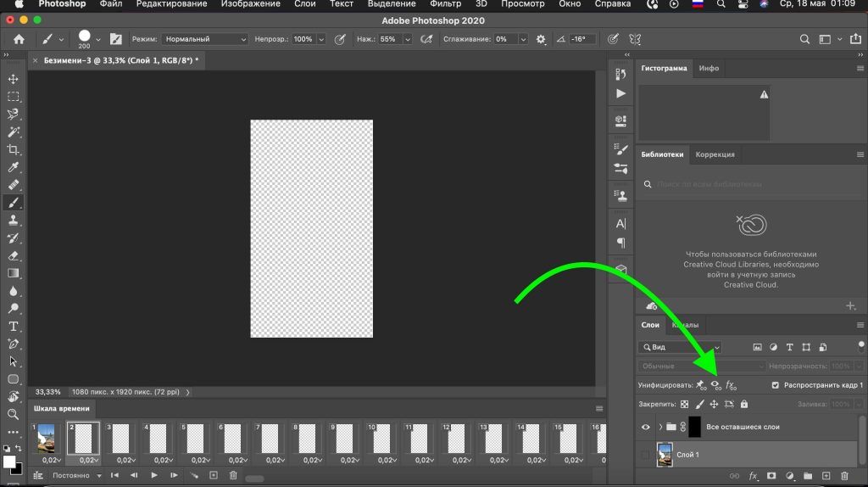Choose the Text tool in the toolbar
Image resolution: width=868 pixels, height=487 pixels.
point(14,327)
